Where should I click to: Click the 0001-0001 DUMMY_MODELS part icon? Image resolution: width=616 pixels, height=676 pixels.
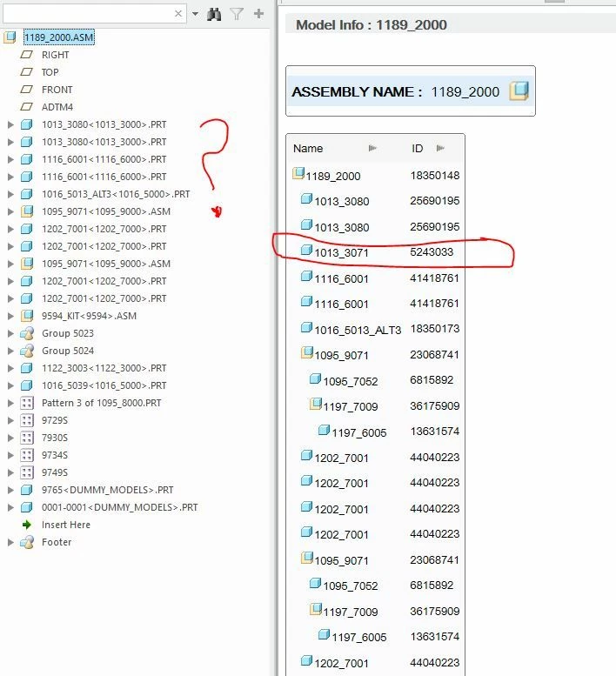(27, 507)
